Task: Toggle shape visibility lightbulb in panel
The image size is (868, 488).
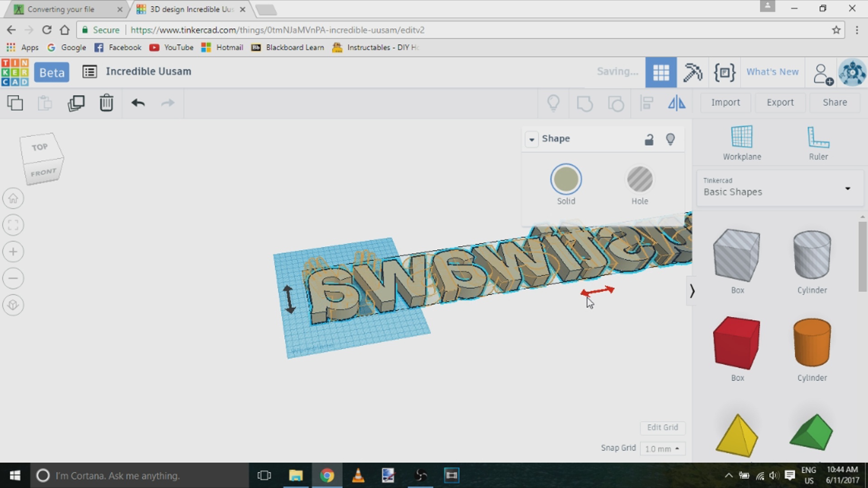Action: pyautogui.click(x=670, y=139)
